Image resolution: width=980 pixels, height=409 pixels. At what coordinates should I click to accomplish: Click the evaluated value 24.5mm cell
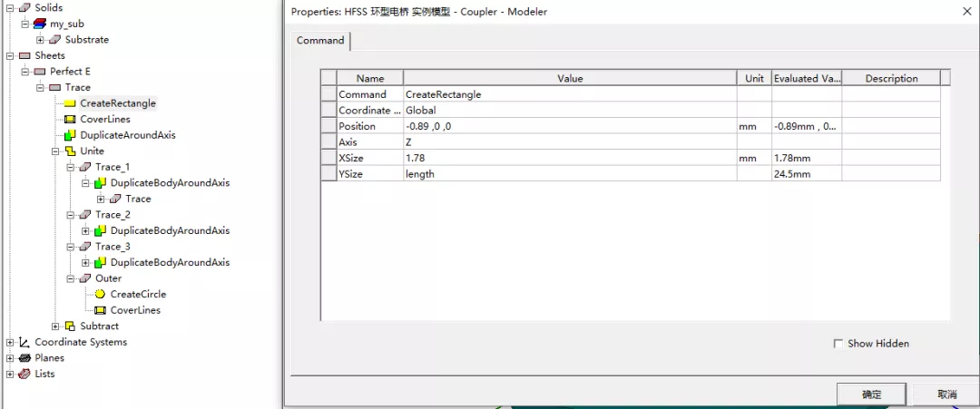807,174
